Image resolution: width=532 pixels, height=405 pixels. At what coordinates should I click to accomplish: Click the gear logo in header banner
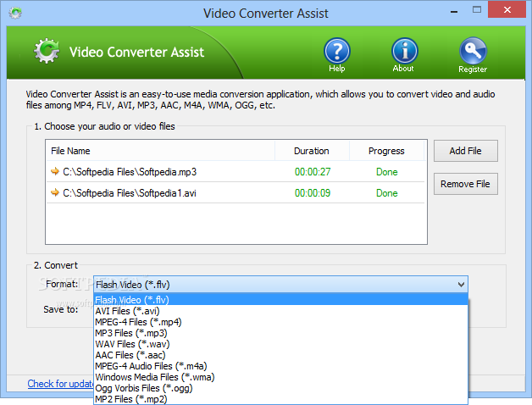47,51
